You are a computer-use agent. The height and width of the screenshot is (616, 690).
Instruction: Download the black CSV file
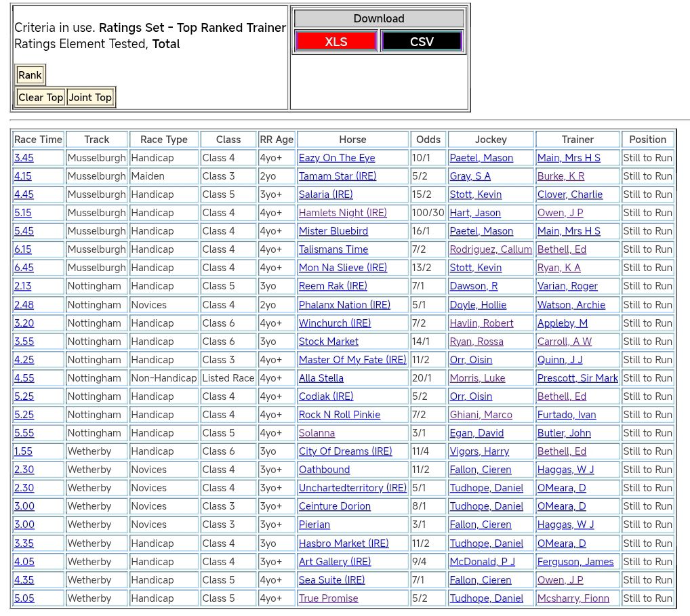(421, 41)
